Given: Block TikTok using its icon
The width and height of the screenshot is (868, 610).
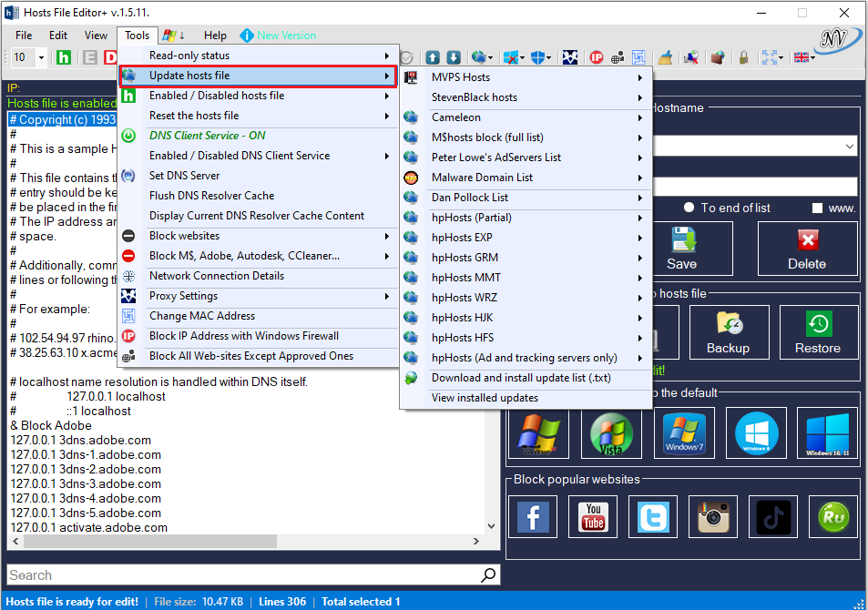Looking at the screenshot, I should click(x=773, y=516).
